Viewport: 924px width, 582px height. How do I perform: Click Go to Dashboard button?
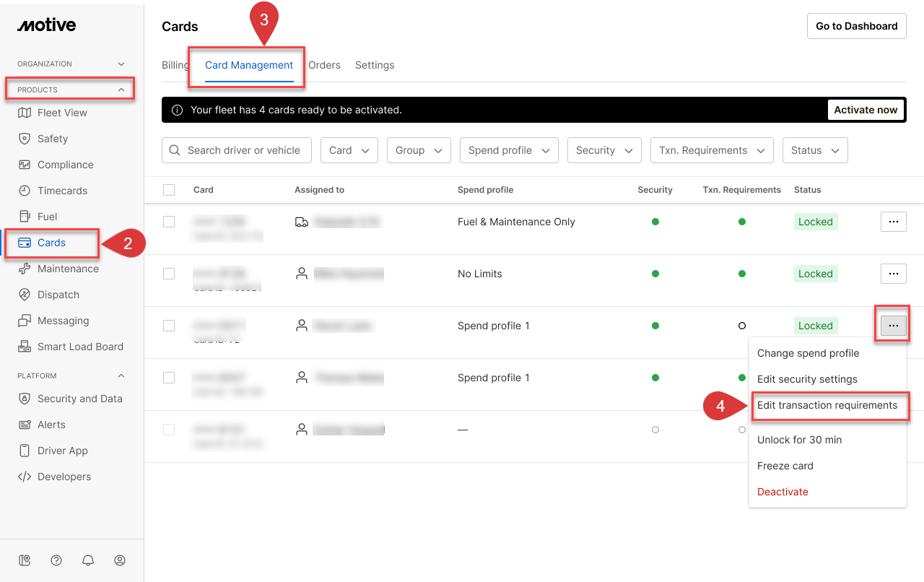point(856,26)
